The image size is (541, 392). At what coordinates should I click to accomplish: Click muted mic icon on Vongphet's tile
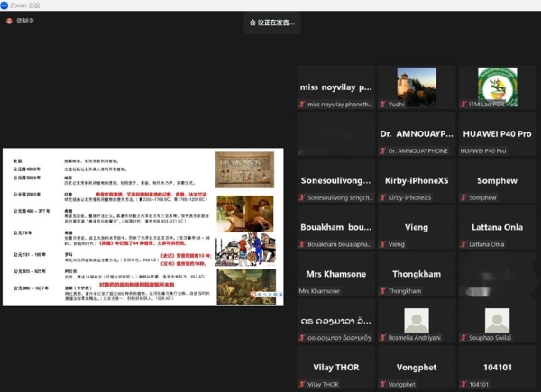382,385
